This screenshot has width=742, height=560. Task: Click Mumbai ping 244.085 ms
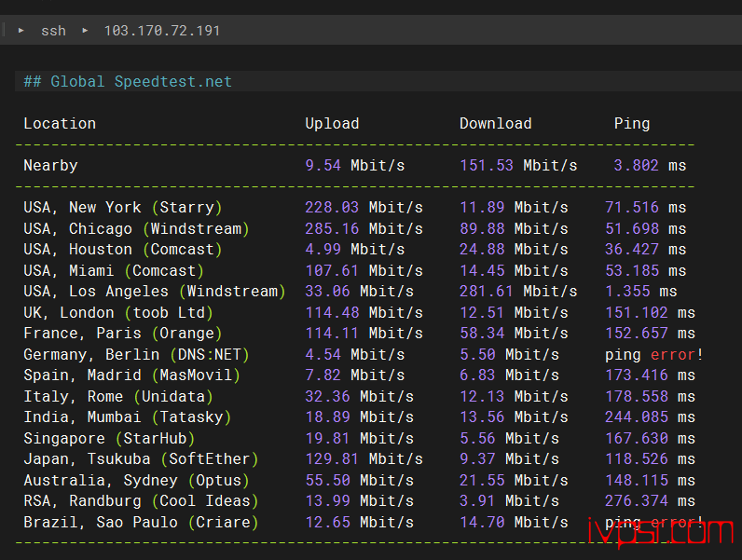(651, 417)
